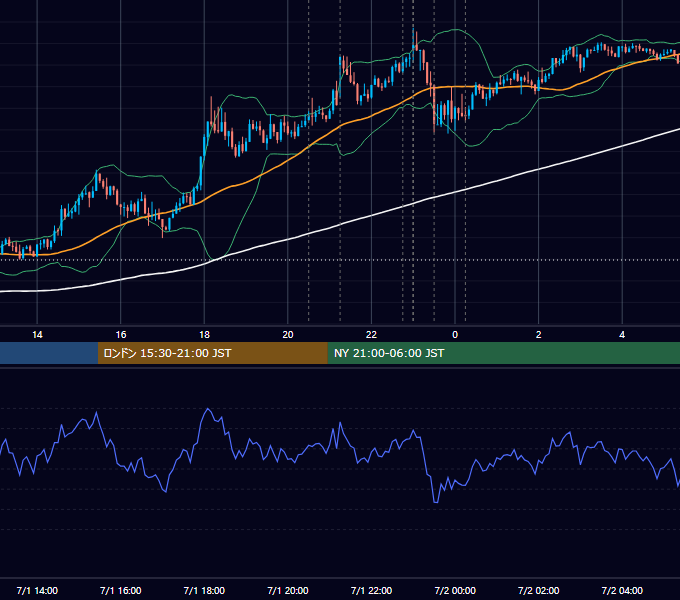This screenshot has width=680, height=600.
Task: Click the hour label 0 on price chart axis
Action: tap(455, 335)
